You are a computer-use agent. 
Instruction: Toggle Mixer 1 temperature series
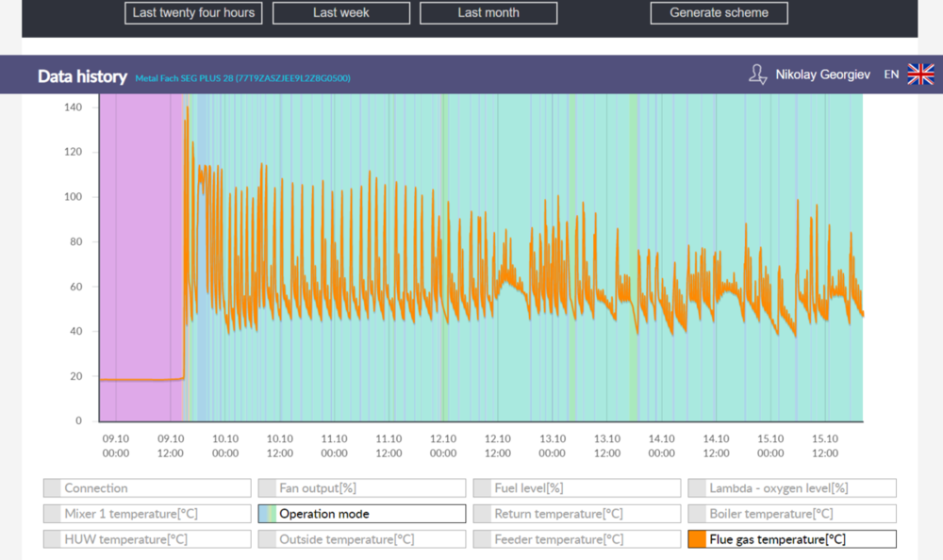pyautogui.click(x=145, y=514)
